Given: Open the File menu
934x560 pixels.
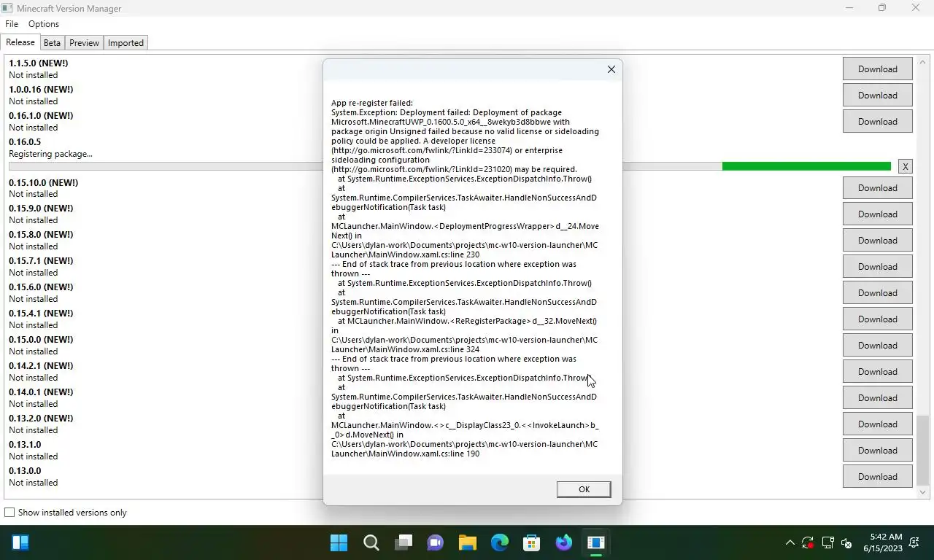Looking at the screenshot, I should tap(12, 24).
